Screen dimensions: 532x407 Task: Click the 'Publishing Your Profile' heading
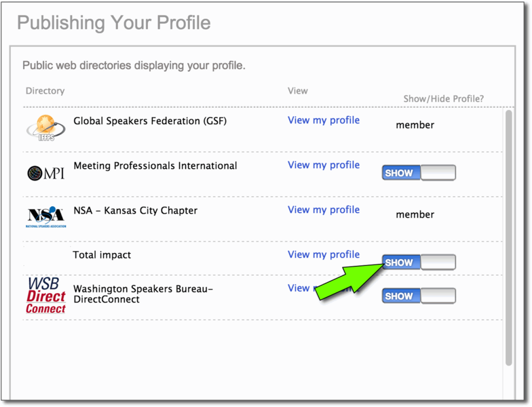tap(114, 23)
